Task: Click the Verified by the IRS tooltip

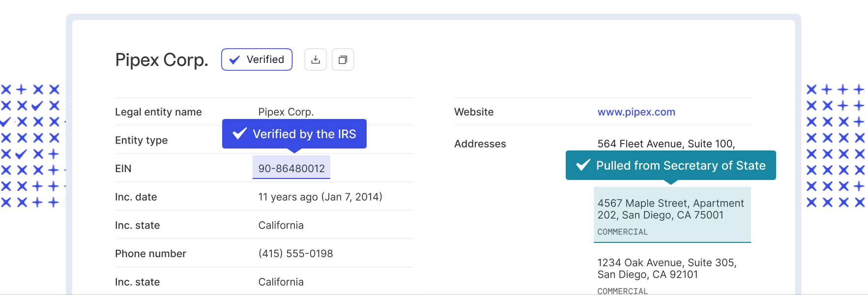Action: click(x=294, y=134)
